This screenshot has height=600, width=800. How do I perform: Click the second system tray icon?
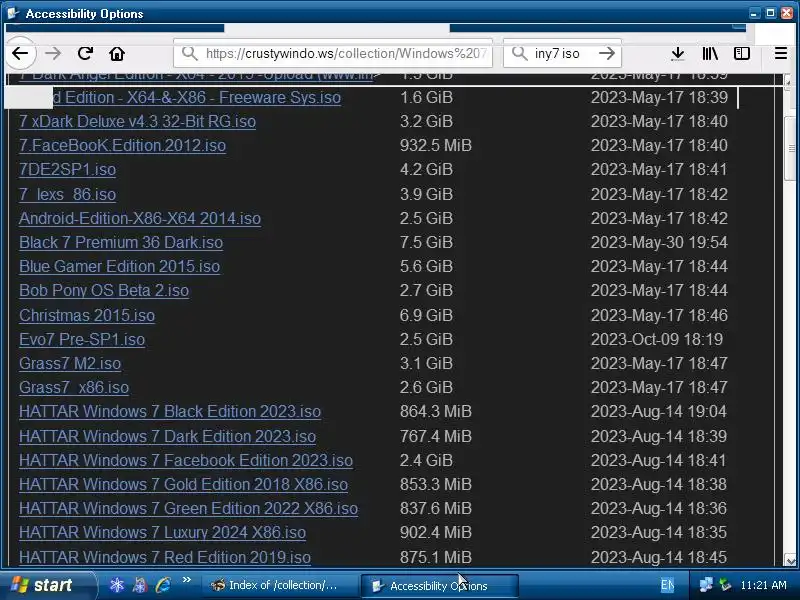(725, 585)
